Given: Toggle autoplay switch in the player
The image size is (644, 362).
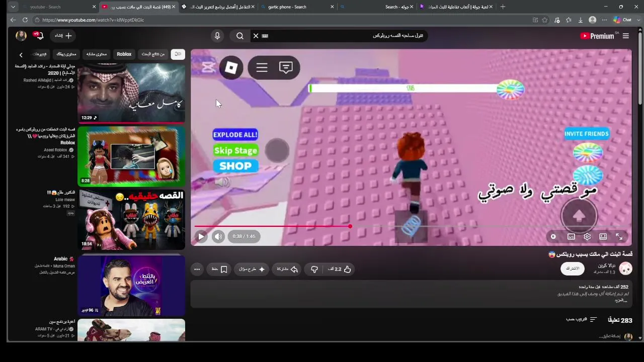Looking at the screenshot, I should [553, 236].
